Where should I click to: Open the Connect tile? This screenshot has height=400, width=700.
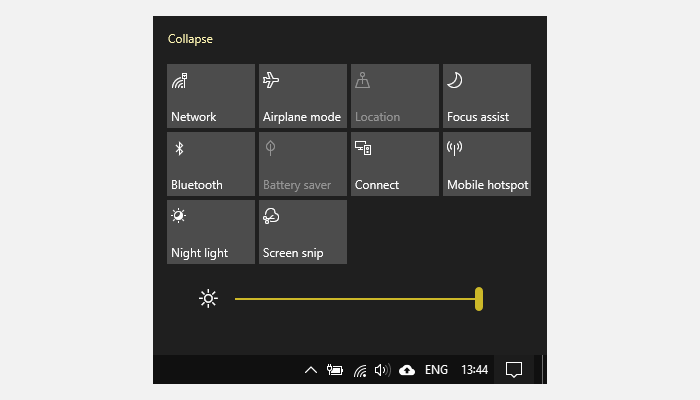395,164
